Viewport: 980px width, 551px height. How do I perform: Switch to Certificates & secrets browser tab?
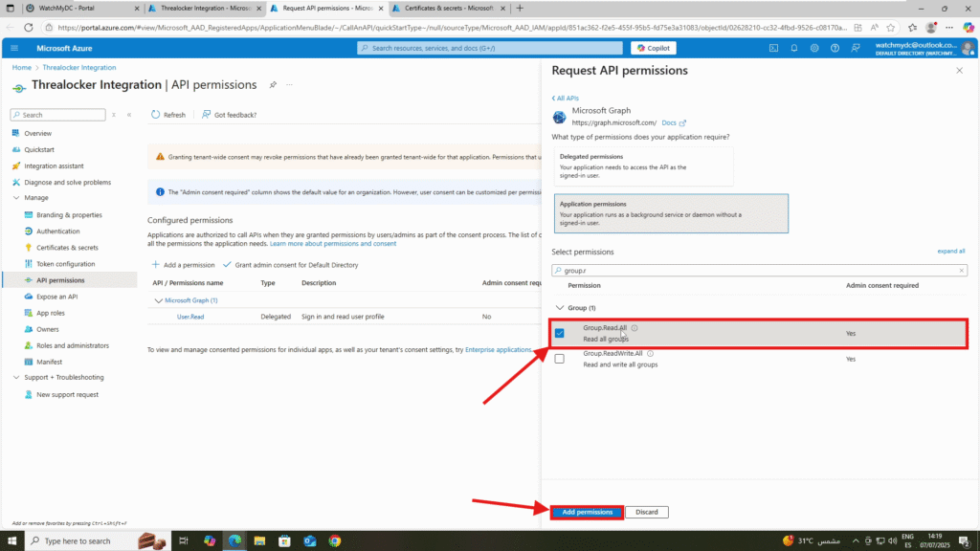coord(449,8)
